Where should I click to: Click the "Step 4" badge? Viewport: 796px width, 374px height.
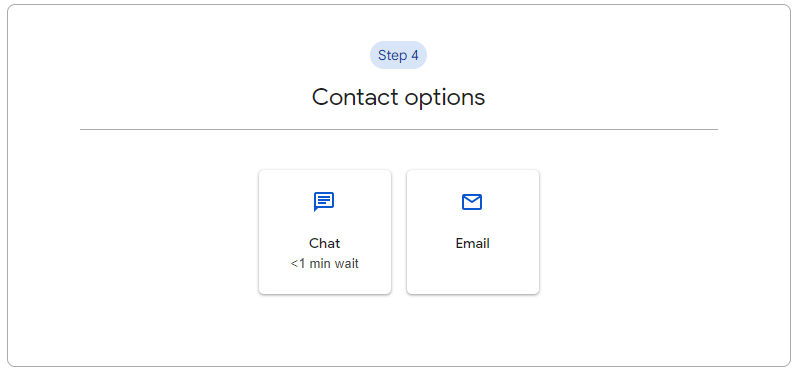tap(398, 55)
